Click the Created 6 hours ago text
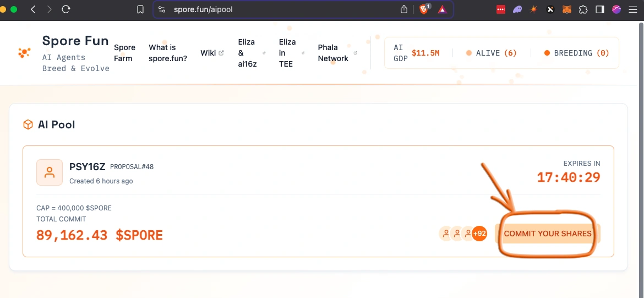The image size is (644, 298). (101, 181)
